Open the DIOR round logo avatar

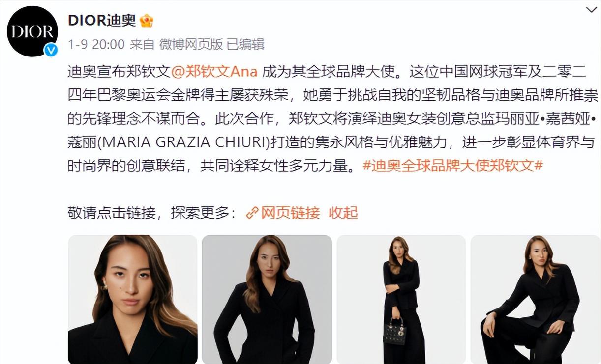tap(32, 31)
